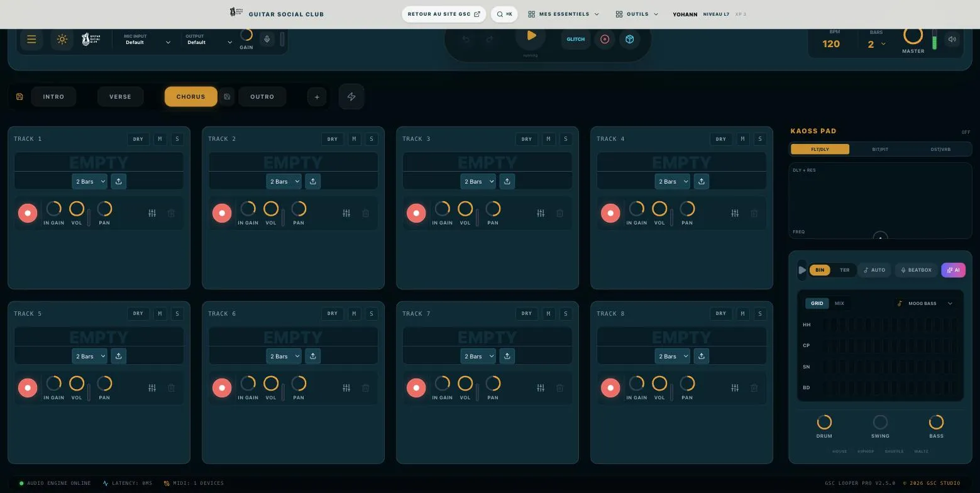Select the DST/VRB Kaoss tab
The image size is (980, 493).
pos(940,149)
